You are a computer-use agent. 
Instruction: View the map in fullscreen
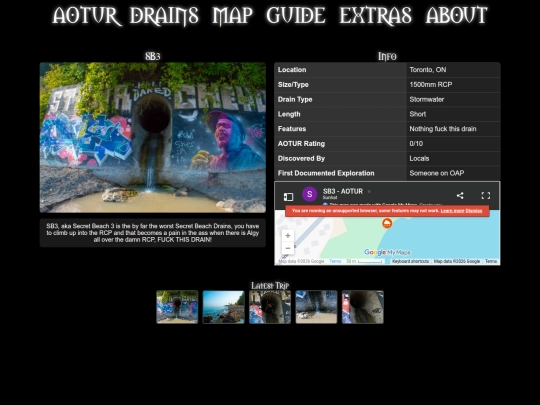point(486,196)
